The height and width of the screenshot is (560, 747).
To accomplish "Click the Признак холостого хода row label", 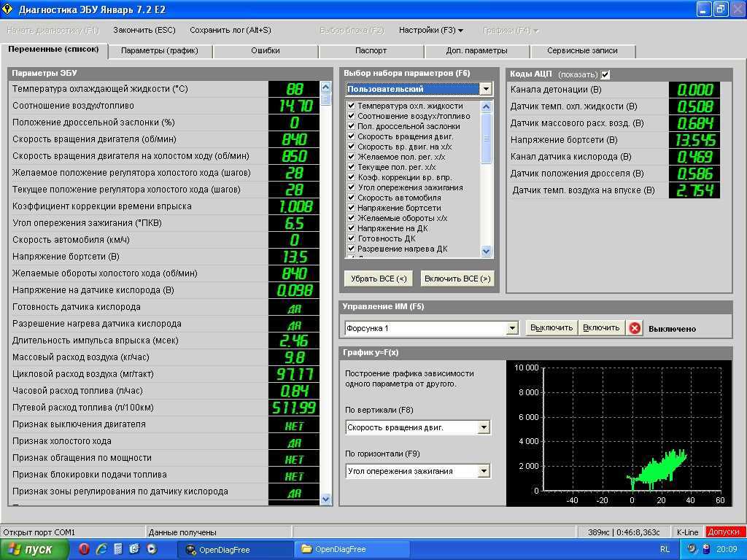I will pyautogui.click(x=62, y=441).
